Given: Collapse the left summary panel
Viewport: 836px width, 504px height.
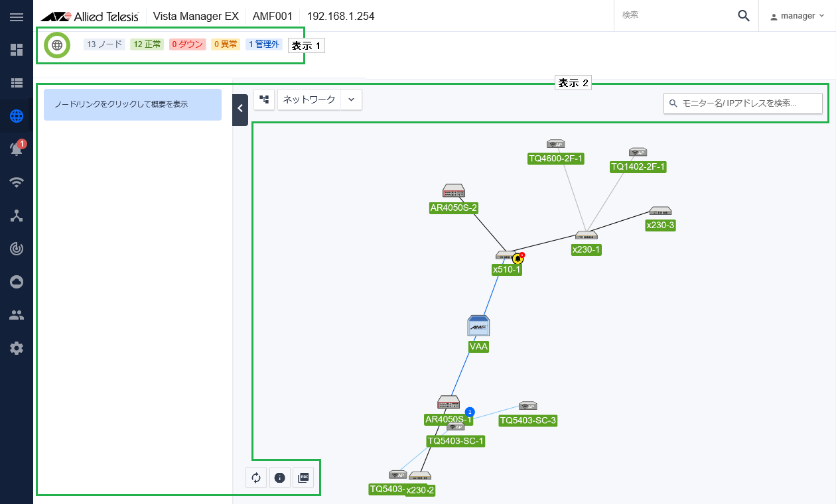Looking at the screenshot, I should click(240, 110).
